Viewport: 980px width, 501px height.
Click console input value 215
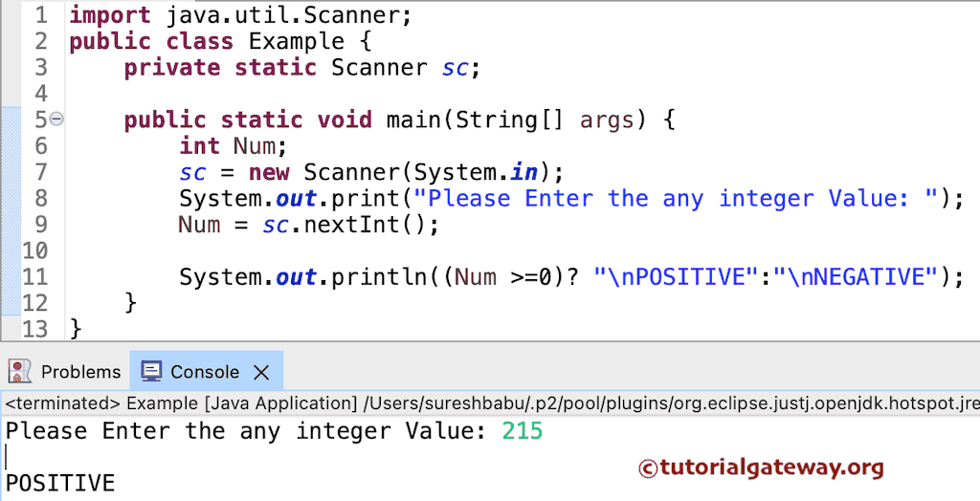click(523, 430)
